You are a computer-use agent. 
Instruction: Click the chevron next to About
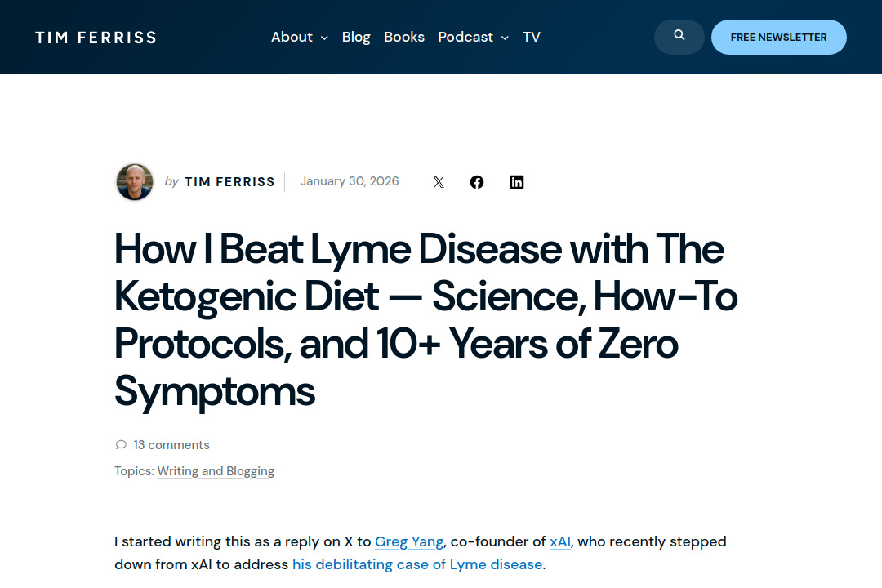pos(324,38)
